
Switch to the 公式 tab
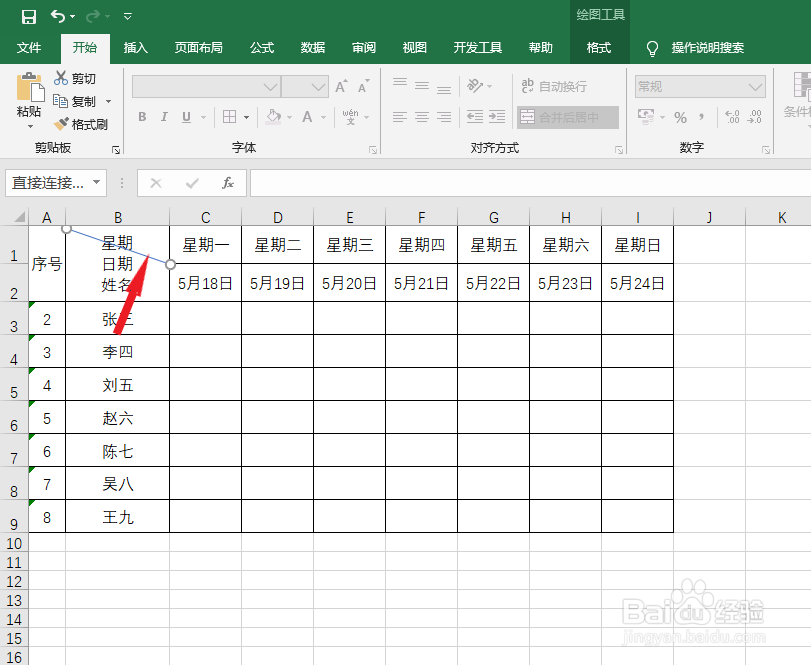coord(262,48)
